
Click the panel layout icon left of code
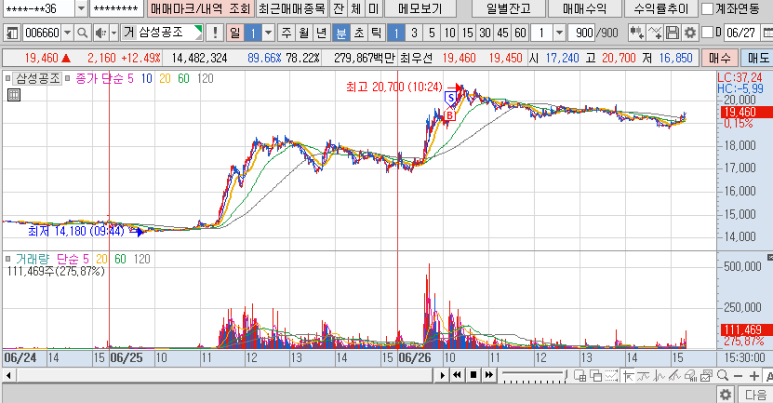12,33
